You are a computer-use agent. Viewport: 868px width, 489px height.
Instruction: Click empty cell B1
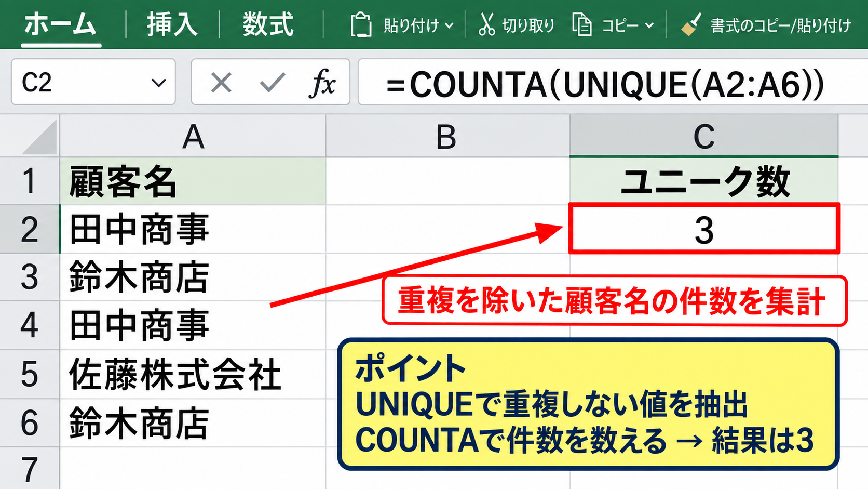tap(447, 181)
